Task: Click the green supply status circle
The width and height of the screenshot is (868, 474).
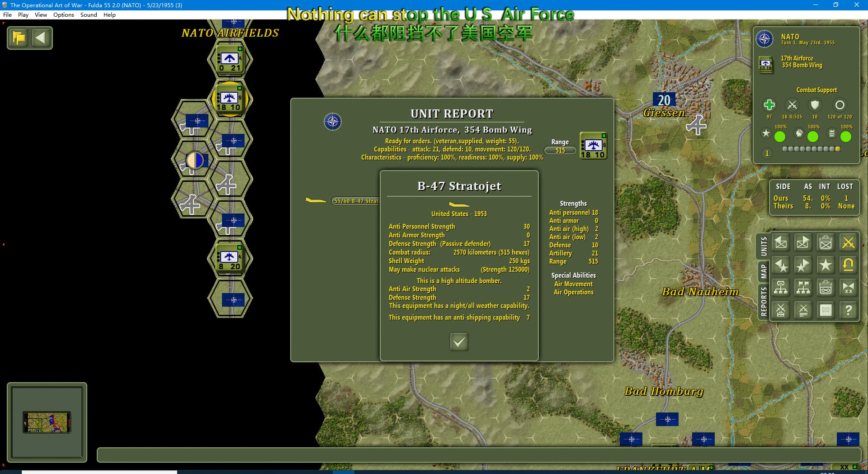Action: pos(846,137)
